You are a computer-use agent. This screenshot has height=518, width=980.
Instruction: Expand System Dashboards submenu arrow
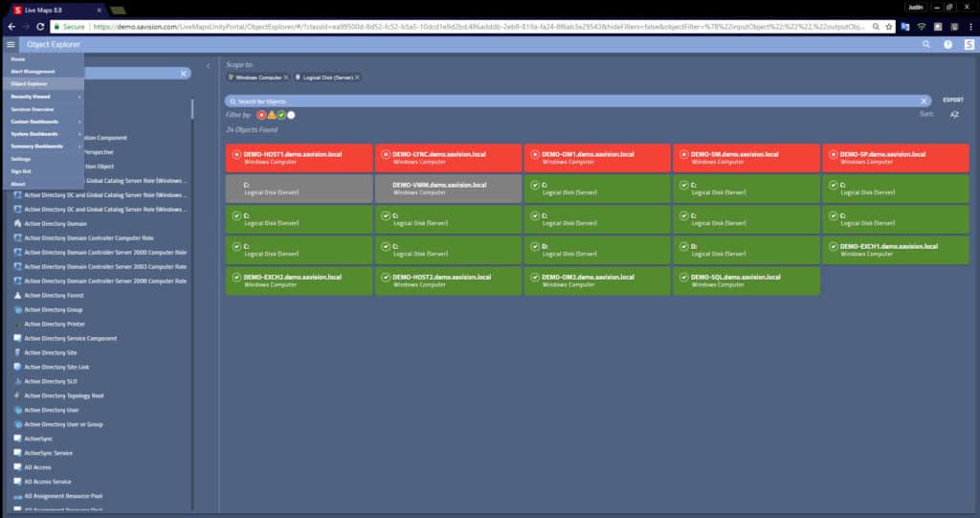79,134
